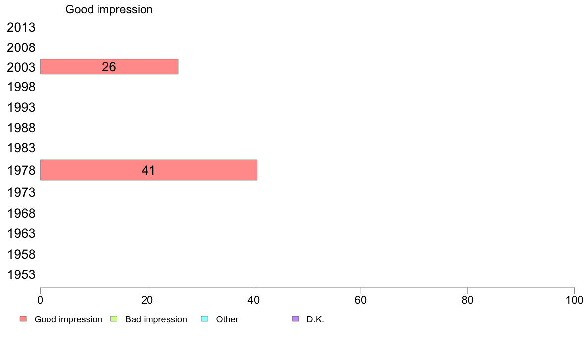This screenshot has width=588, height=364.
Task: Click the 1993 year label
Action: [x=21, y=108]
